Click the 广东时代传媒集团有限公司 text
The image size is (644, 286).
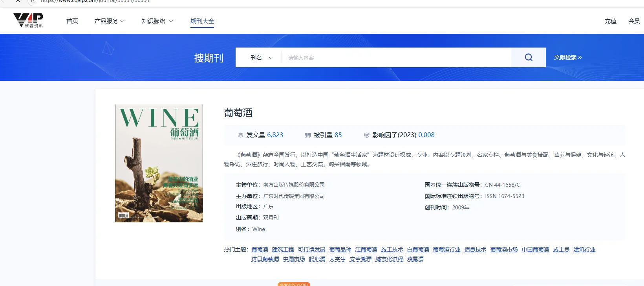(294, 196)
